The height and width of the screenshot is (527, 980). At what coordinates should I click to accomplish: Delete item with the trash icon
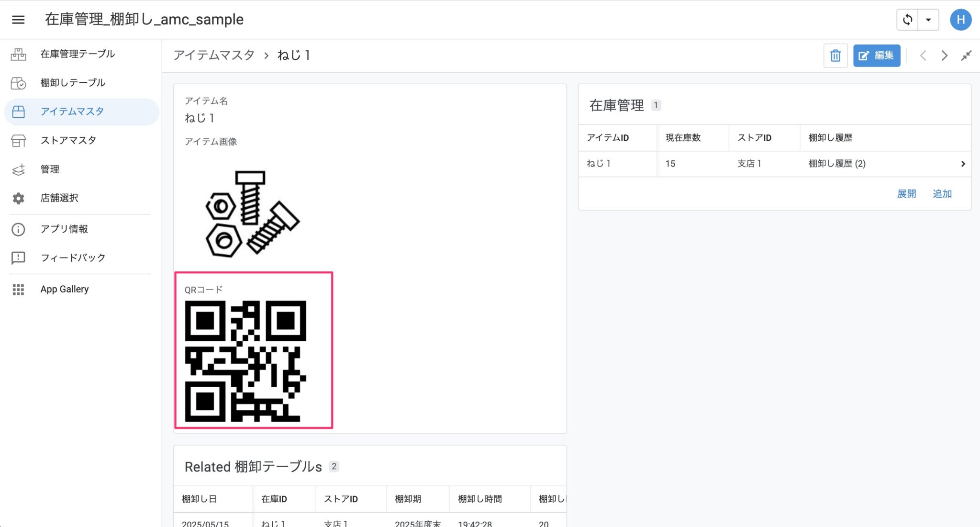click(x=835, y=56)
